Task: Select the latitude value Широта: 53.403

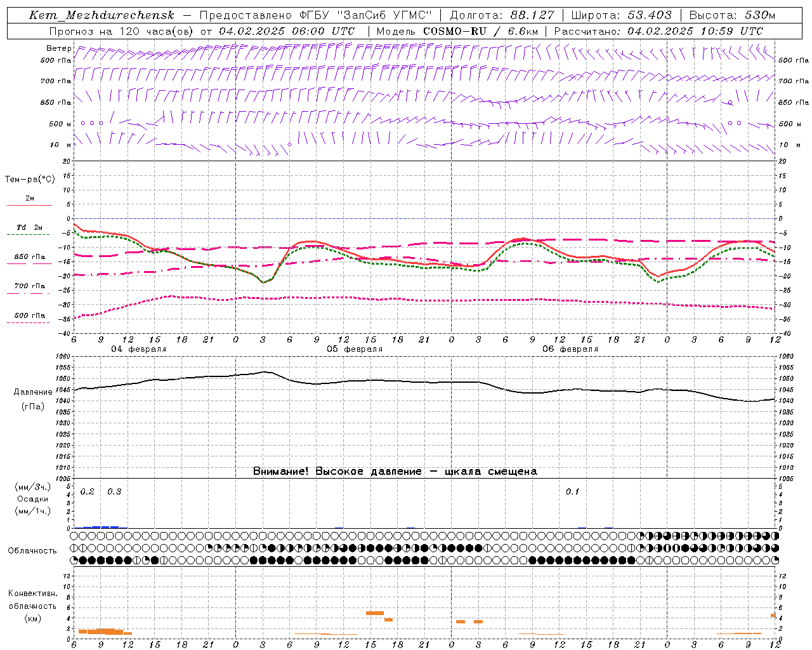Action: coord(621,15)
